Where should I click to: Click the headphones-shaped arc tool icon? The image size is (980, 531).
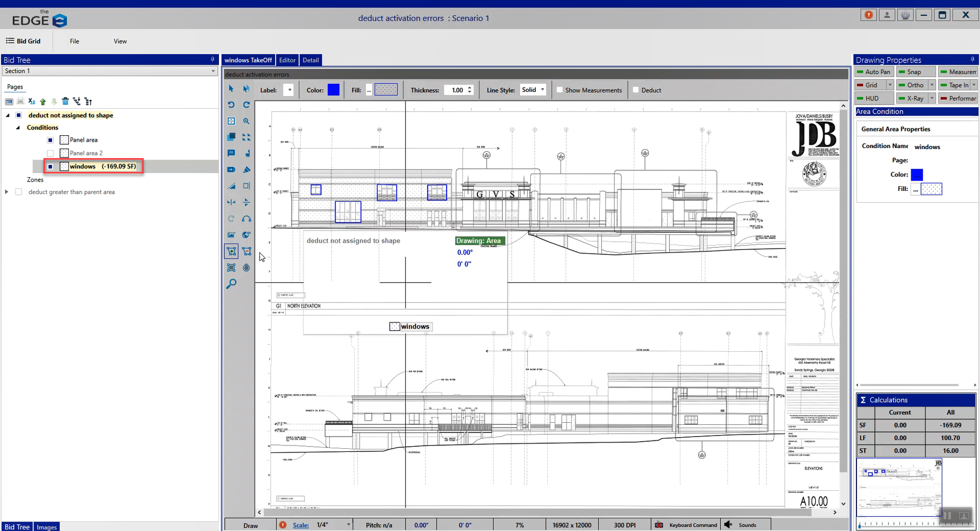click(x=247, y=219)
